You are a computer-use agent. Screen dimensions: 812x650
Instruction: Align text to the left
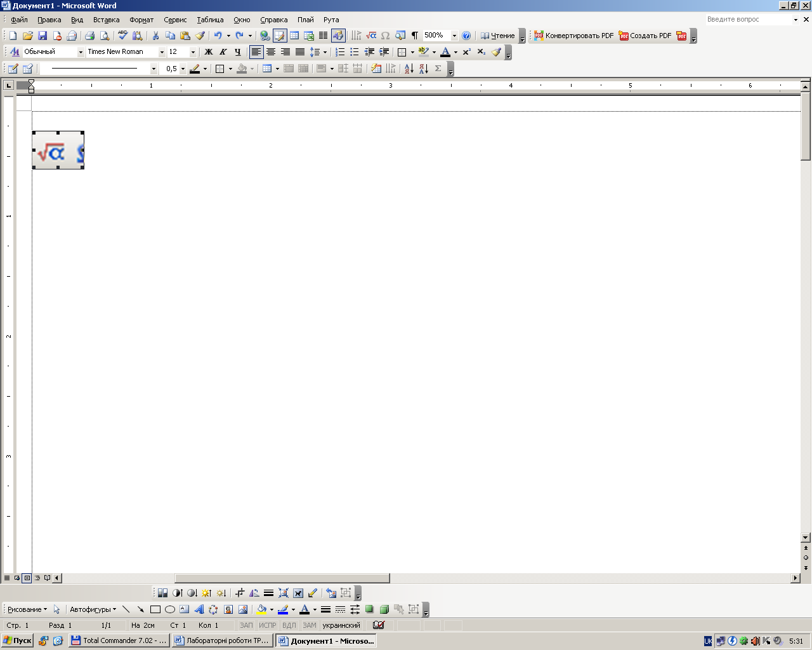pos(256,52)
